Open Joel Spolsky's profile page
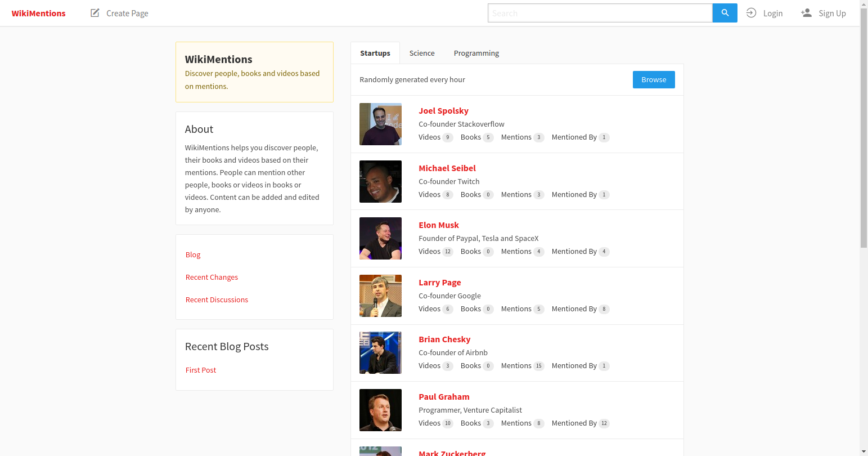868x456 pixels. click(x=443, y=110)
